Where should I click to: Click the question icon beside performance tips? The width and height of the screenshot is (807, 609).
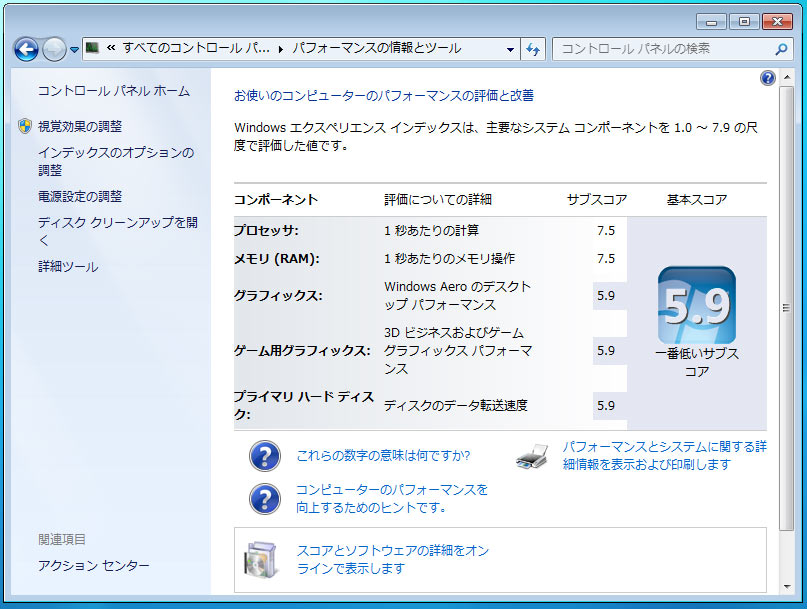click(264, 498)
